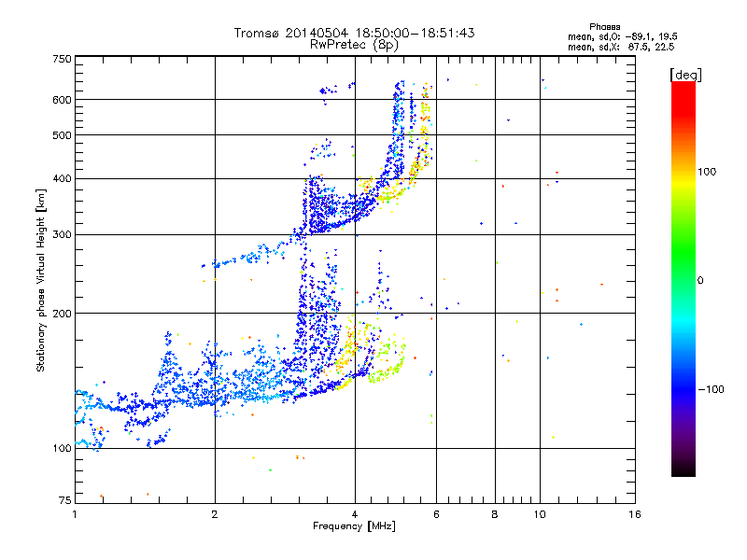The height and width of the screenshot is (560, 747).
Task: Click the '600' y-axis tick label
Action: pos(62,100)
